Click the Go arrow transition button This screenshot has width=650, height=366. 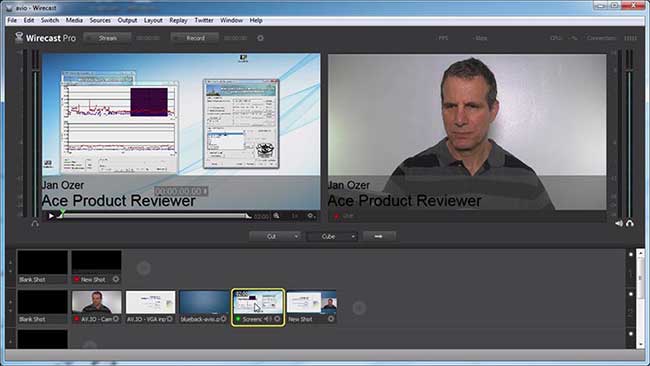[x=379, y=236]
